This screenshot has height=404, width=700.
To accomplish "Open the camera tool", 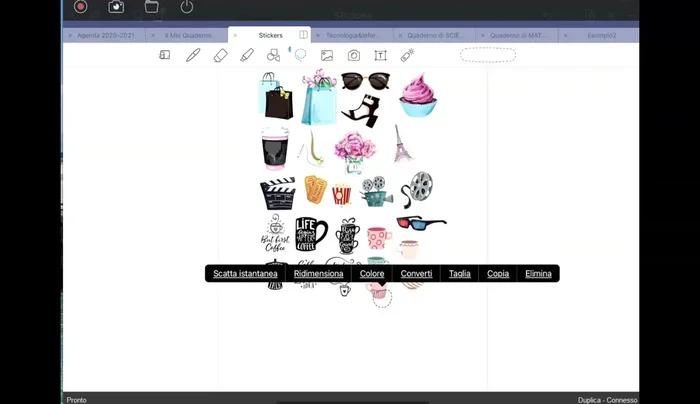I will point(354,55).
